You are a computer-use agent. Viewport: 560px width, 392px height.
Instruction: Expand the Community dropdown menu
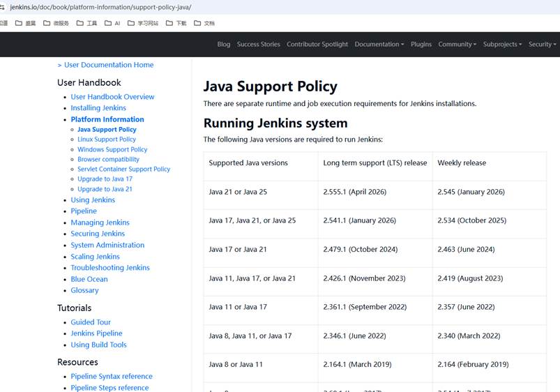[457, 45]
